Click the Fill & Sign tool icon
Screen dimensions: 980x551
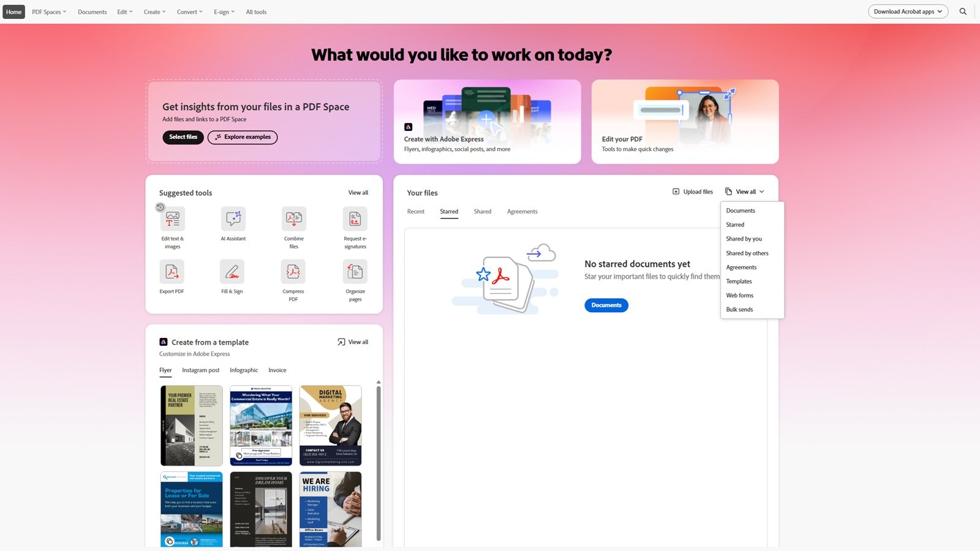pos(232,272)
